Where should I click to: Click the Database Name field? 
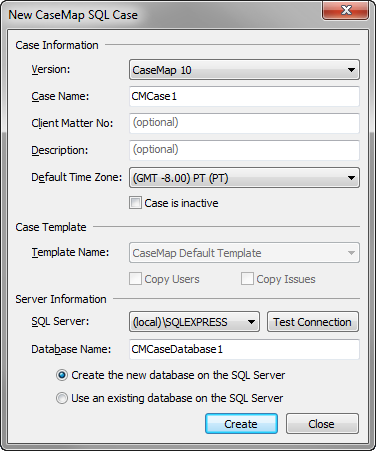(x=244, y=349)
